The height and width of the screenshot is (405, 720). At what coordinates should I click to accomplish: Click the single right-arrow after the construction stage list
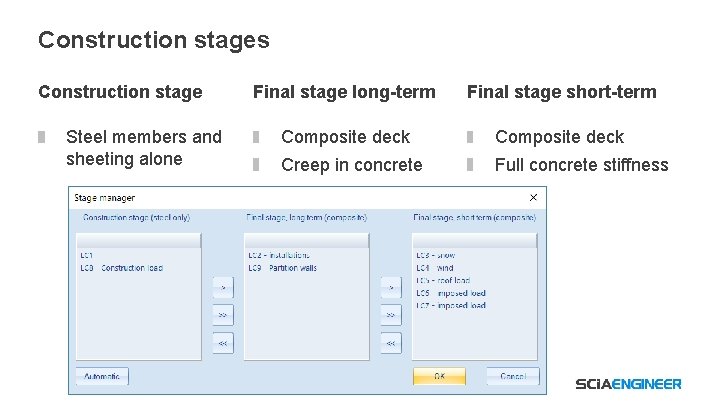(223, 288)
